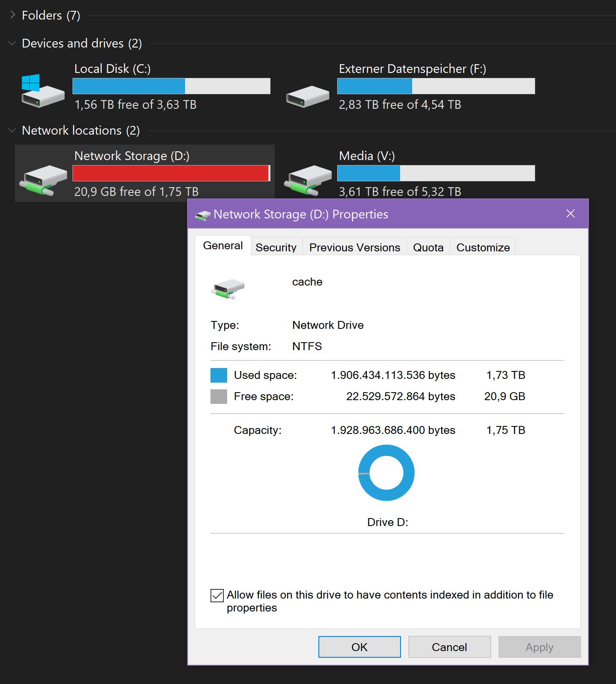The image size is (616, 684).
Task: Click the Network locations (2) header text
Action: 81,130
